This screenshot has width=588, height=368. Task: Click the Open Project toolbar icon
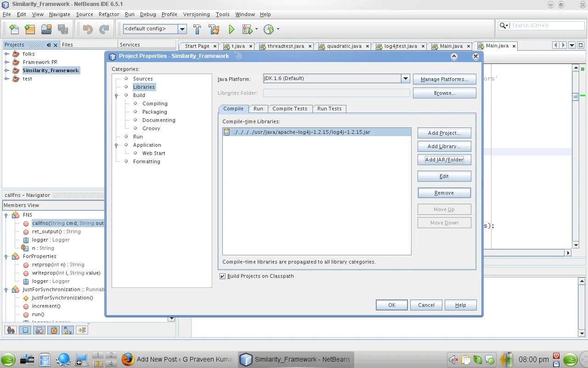tap(46, 29)
